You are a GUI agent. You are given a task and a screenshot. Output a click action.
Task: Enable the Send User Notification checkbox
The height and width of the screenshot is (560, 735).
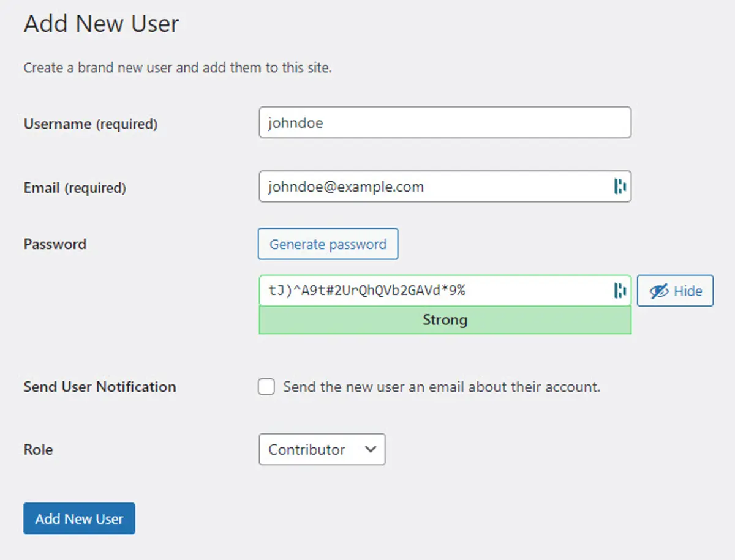[266, 387]
